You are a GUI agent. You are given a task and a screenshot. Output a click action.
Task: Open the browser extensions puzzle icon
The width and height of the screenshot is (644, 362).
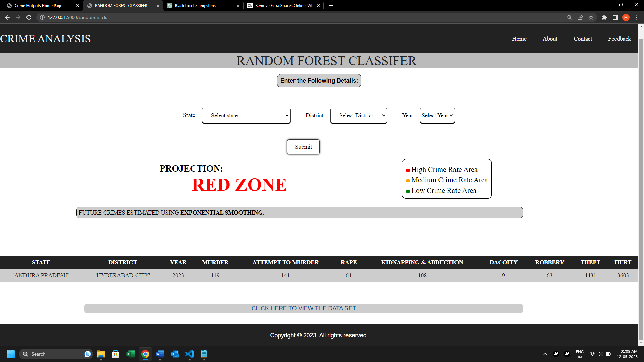605,17
